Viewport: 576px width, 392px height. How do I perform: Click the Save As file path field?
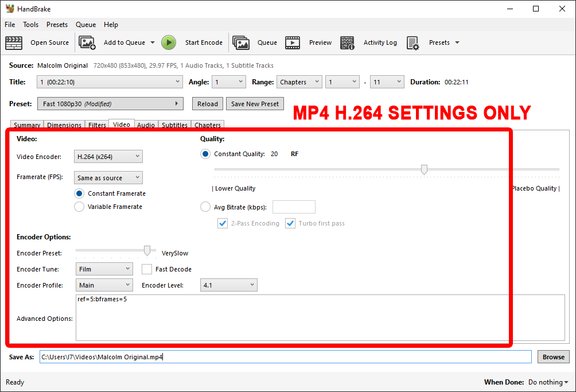(286, 357)
